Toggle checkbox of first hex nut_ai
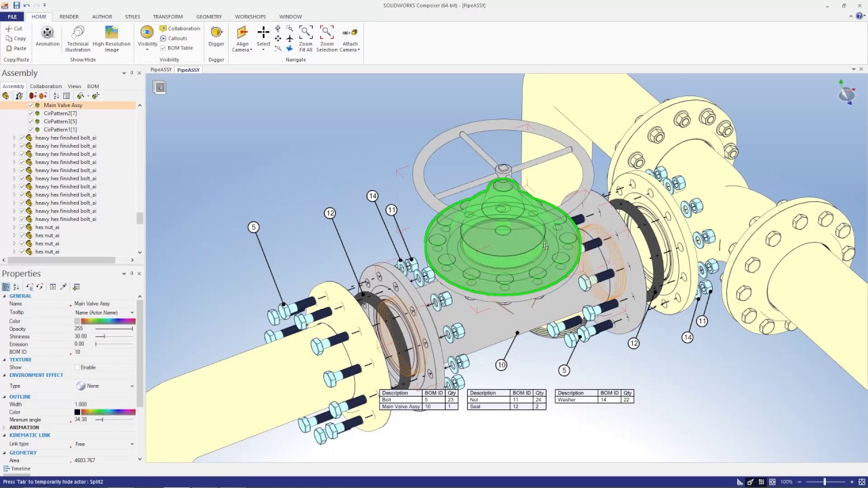Viewport: 868px width, 488px height. click(22, 227)
